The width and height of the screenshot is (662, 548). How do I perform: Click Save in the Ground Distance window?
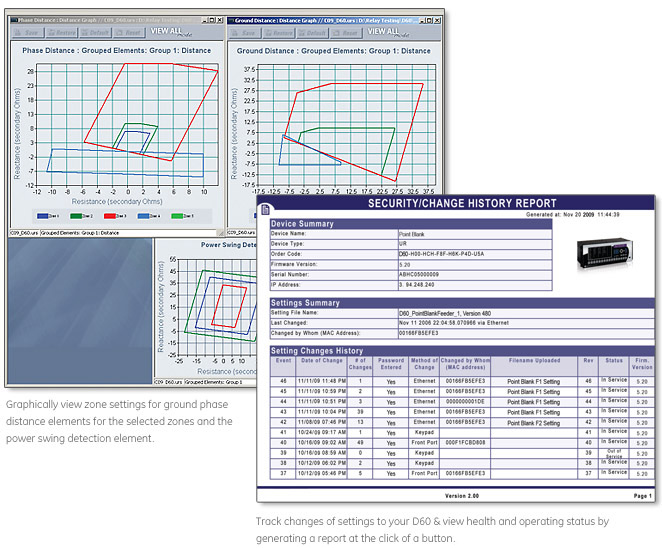point(244,33)
